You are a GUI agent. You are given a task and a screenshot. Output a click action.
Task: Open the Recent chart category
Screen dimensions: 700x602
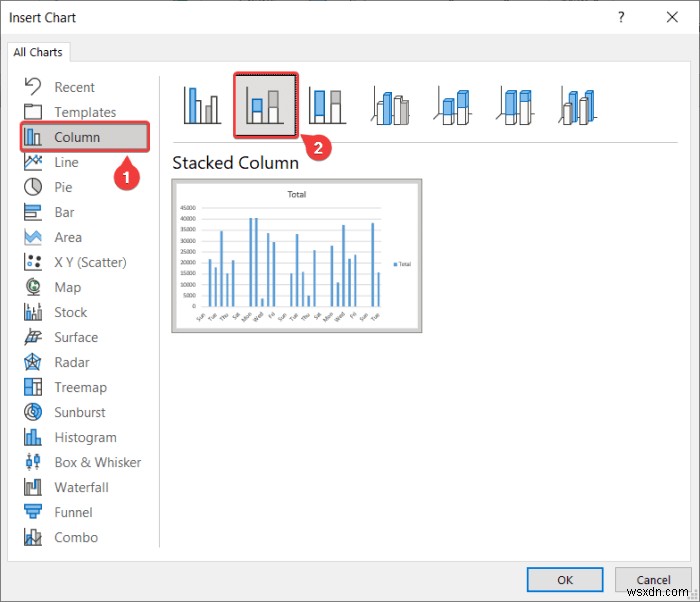click(x=85, y=87)
